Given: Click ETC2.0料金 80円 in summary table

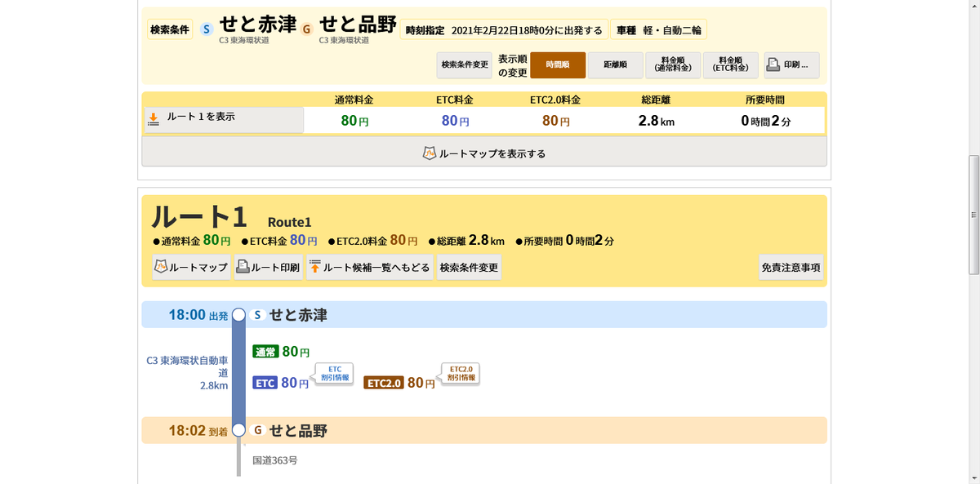Looking at the screenshot, I should 557,121.
